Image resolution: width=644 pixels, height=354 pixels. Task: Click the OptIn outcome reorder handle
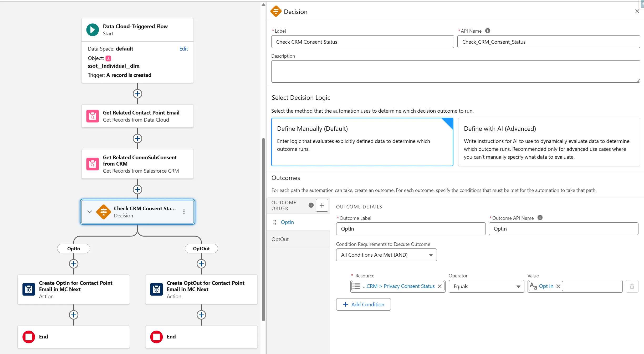pyautogui.click(x=275, y=223)
